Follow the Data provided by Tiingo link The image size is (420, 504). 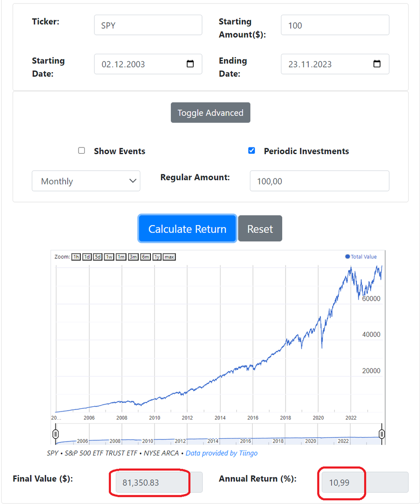pyautogui.click(x=221, y=453)
